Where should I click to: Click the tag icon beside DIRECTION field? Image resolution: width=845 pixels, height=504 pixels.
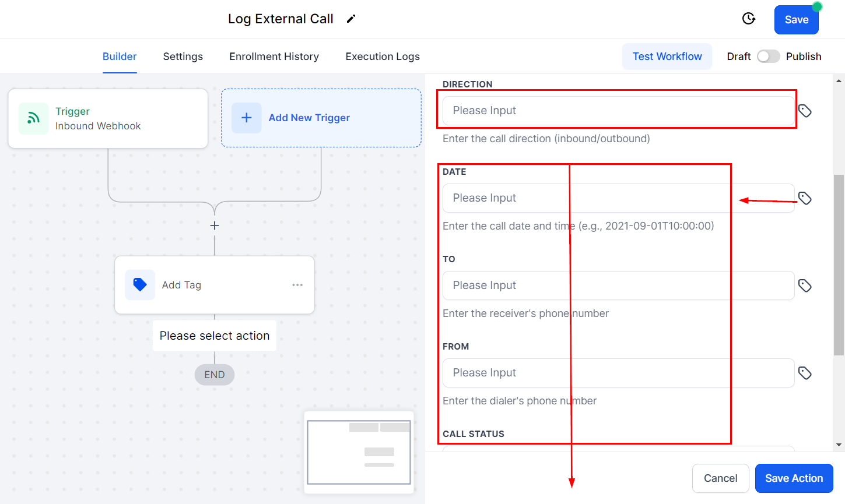coord(805,111)
